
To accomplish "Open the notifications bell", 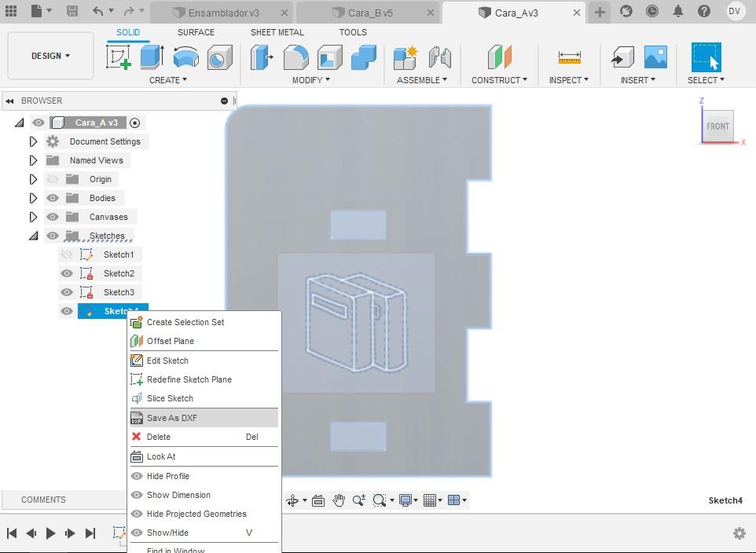I will [x=678, y=11].
